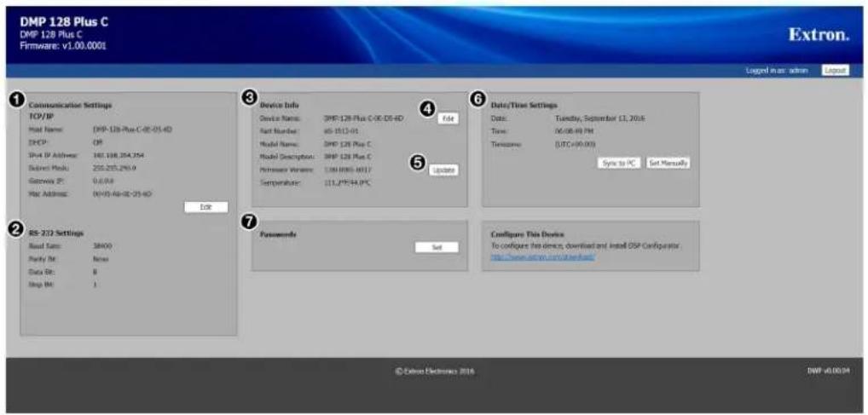Viewport: 868px width, 415px height.
Task: Sync date and time to PC
Action: point(618,164)
